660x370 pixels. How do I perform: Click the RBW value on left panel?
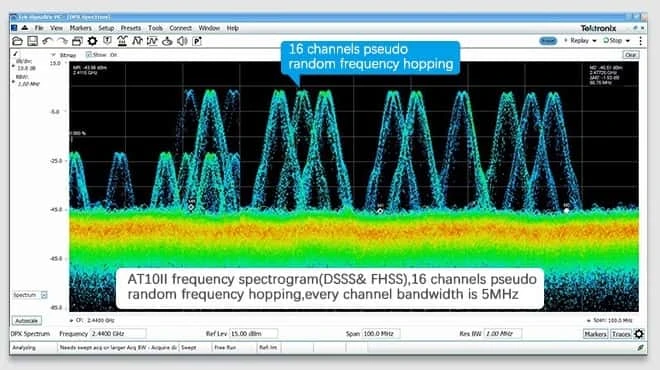click(29, 84)
